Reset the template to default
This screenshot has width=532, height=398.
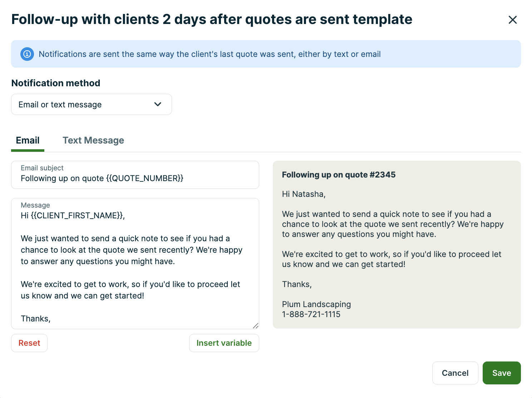coord(29,343)
